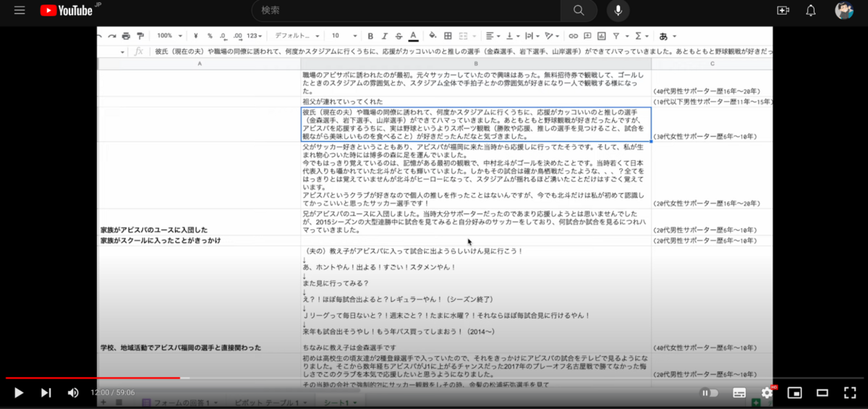Add a new sheet plus button
This screenshot has width=868, height=409.
click(103, 402)
